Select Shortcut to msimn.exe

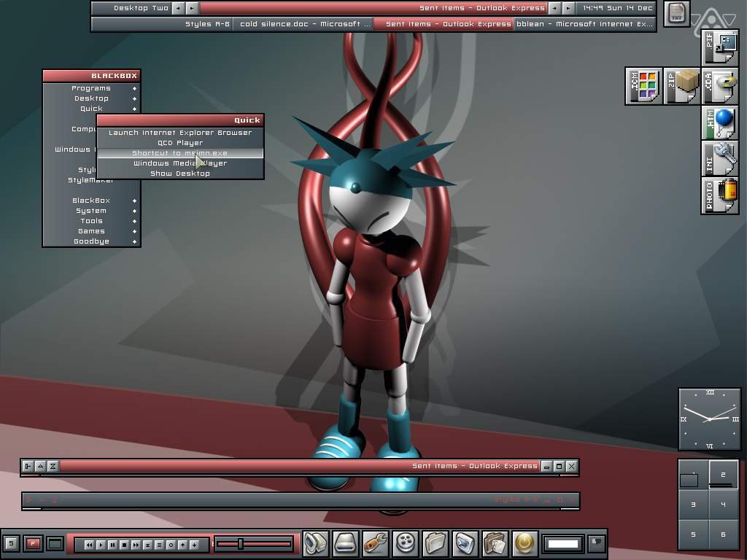tap(180, 153)
